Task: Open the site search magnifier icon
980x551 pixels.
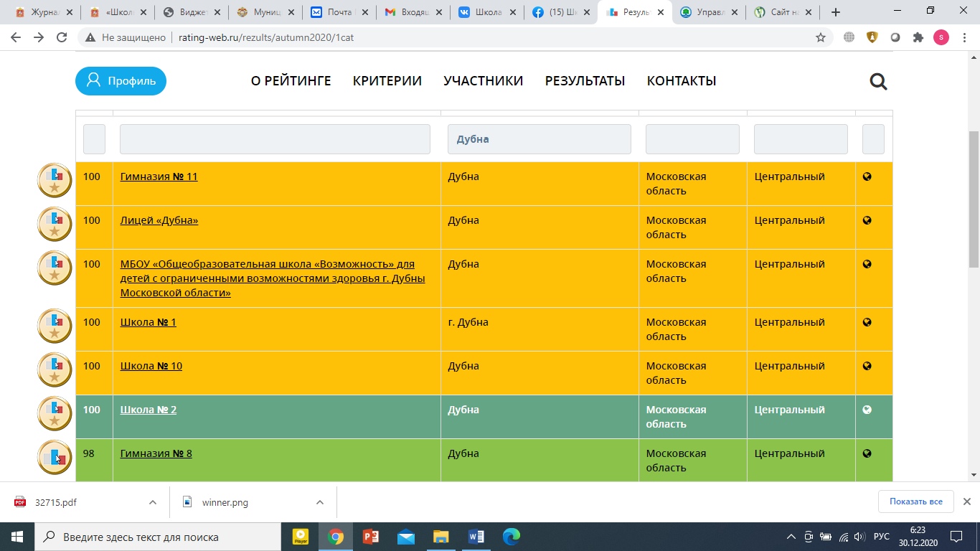Action: click(878, 81)
